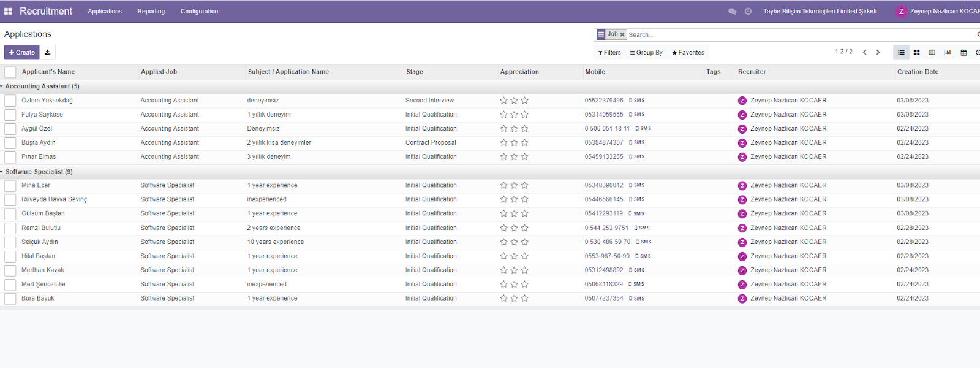Check the box for Özlem Yüksekdağ
The image size is (980, 368).
[10, 101]
